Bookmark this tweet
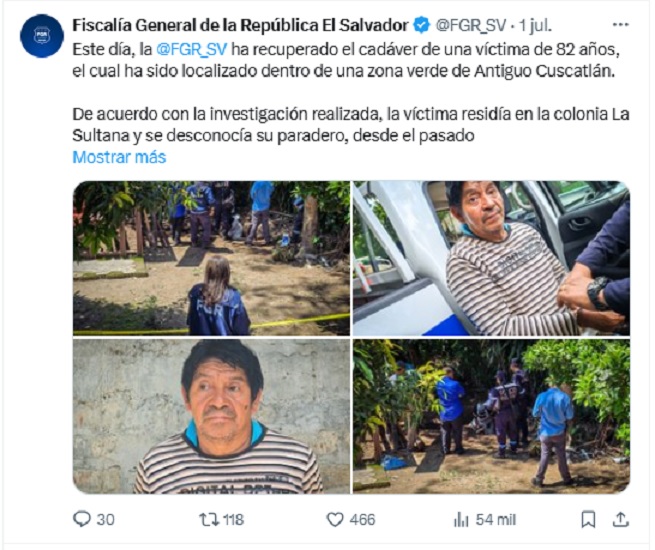The image size is (655, 550). tap(588, 520)
